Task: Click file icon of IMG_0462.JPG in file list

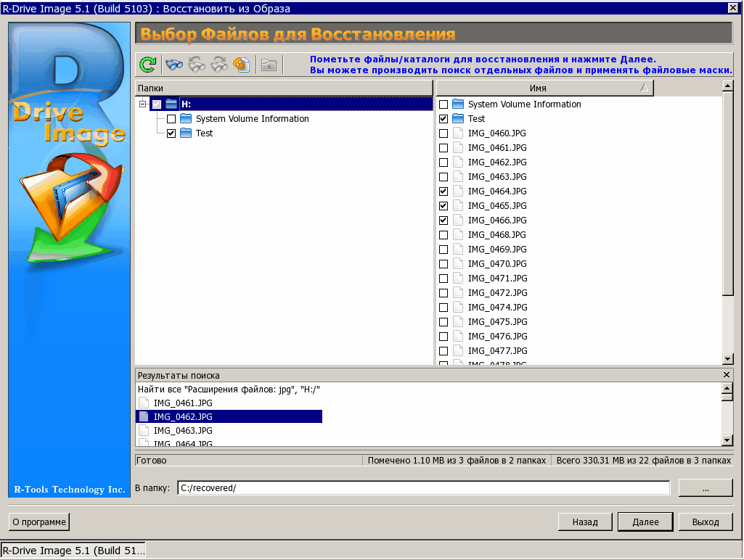Action: 458,162
